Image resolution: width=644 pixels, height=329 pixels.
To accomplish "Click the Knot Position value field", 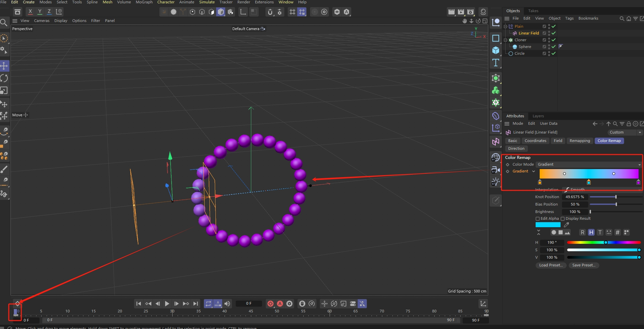I will pyautogui.click(x=575, y=197).
